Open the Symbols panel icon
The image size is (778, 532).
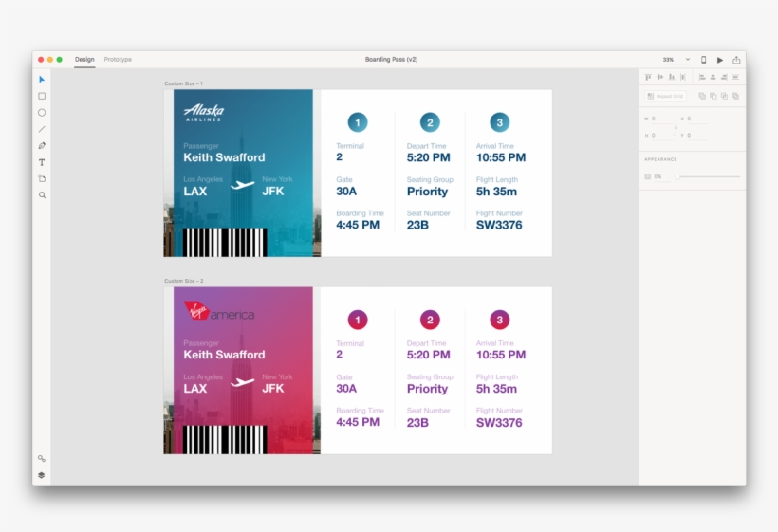(42, 459)
